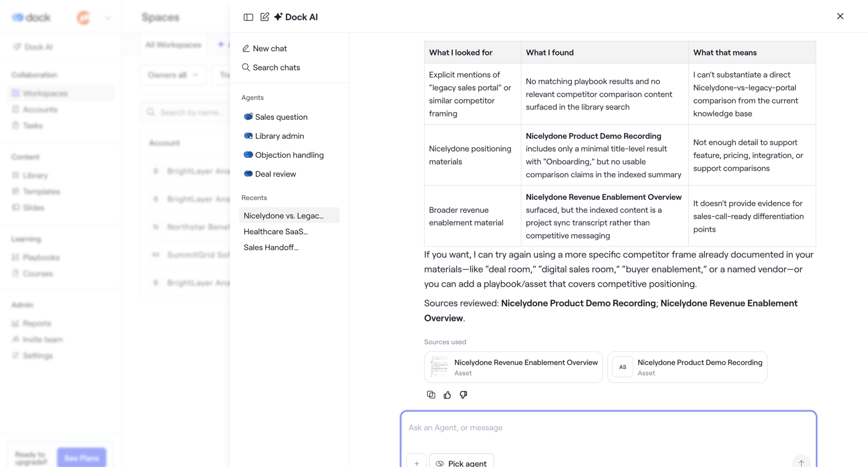Click the dock logo in the background page
This screenshot has height=467, width=868.
[x=32, y=18]
